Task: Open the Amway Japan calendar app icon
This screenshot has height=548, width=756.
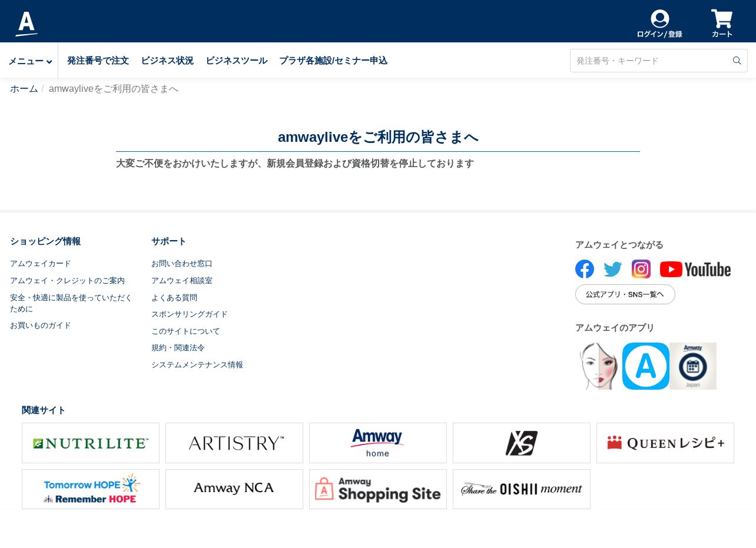Action: 693,366
